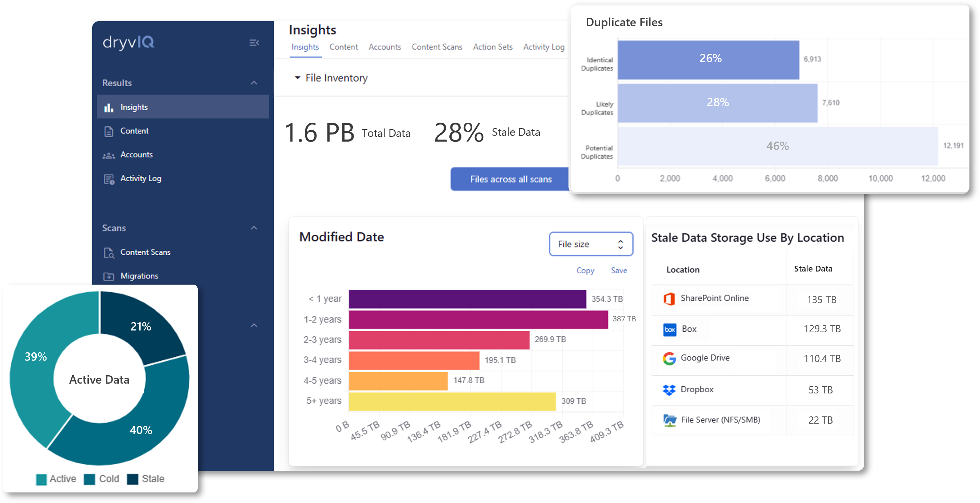Click the Dropbox logo in location table
Image resolution: width=980 pixels, height=503 pixels.
click(x=669, y=390)
